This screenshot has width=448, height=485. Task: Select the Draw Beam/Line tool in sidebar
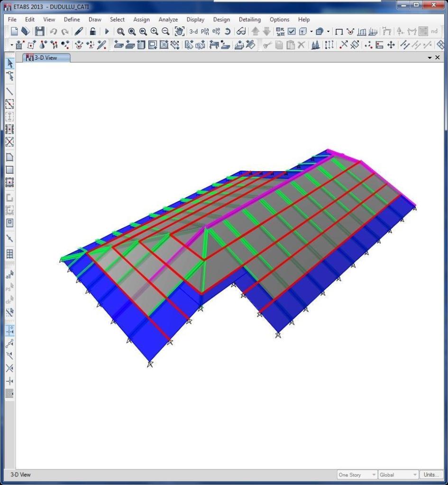pos(9,91)
